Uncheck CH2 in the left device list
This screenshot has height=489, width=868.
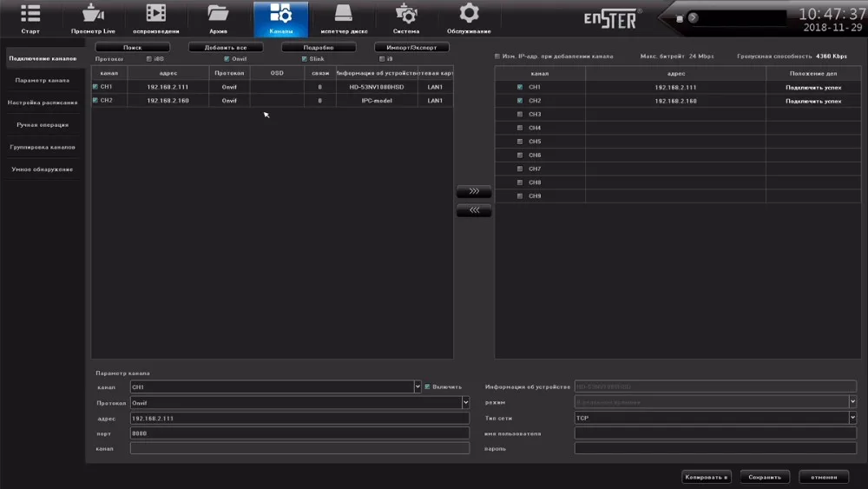[x=95, y=100]
